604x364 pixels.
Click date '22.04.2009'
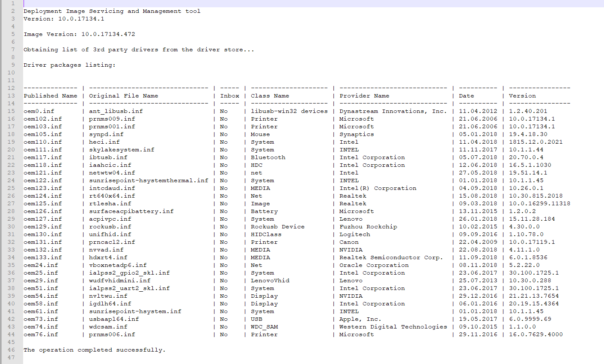(478, 242)
